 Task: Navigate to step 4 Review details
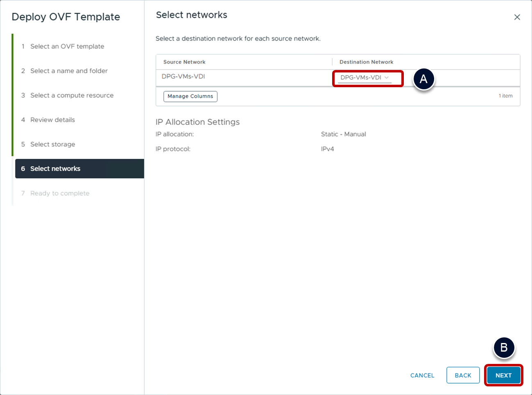pyautogui.click(x=52, y=120)
